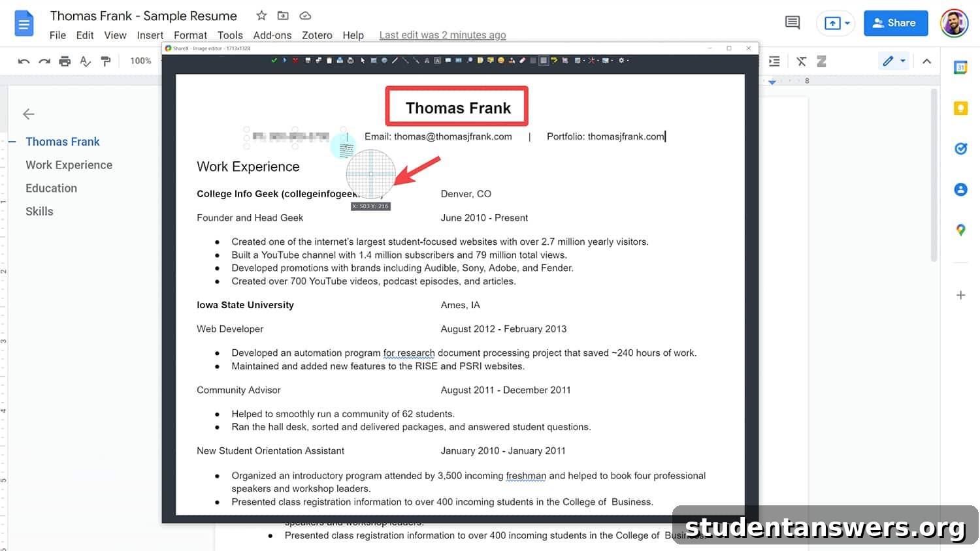Open the Last edit was 2 minutes ago link
This screenshot has width=980, height=551.
click(442, 35)
